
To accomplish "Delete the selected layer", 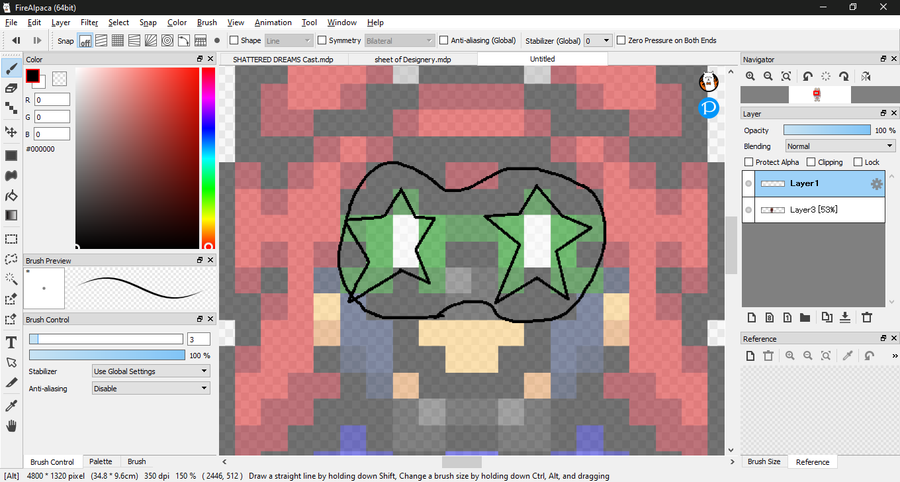I will 867,317.
